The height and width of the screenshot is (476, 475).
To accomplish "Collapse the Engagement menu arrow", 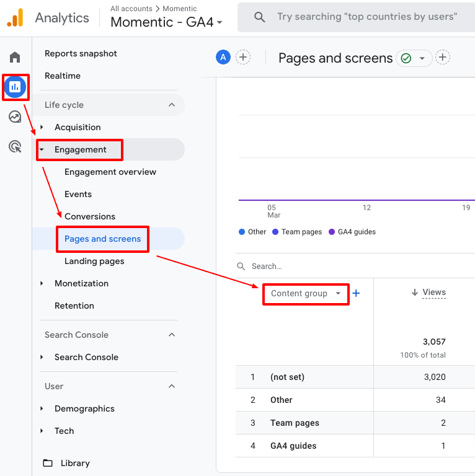I will [42, 149].
